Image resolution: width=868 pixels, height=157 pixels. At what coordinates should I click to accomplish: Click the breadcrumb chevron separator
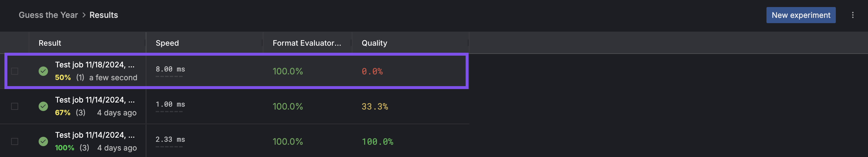(84, 15)
